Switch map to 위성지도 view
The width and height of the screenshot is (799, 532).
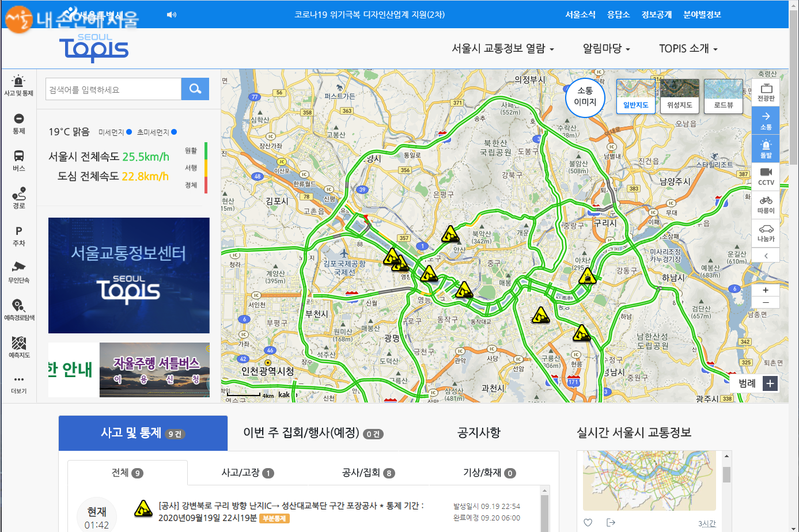point(679,96)
